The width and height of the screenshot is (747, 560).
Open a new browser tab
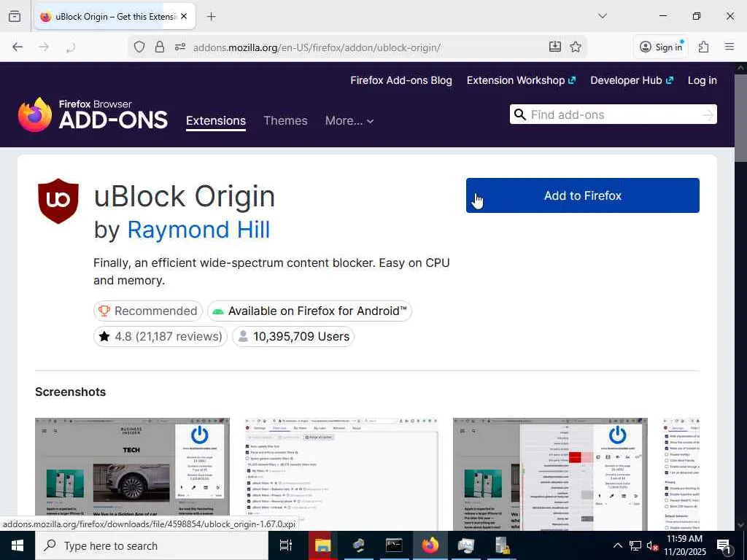(x=211, y=16)
